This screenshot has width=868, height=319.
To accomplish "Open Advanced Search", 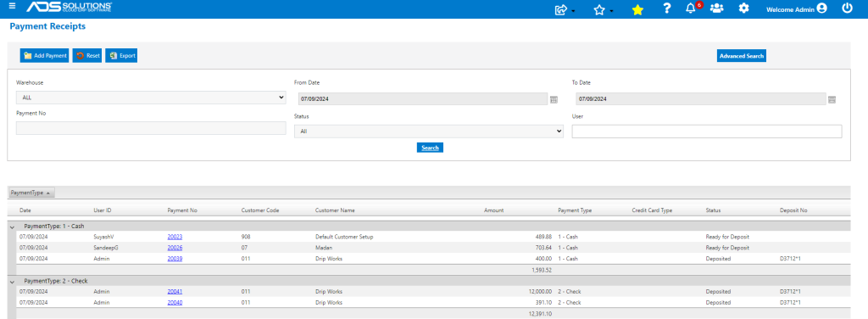I will [x=741, y=56].
